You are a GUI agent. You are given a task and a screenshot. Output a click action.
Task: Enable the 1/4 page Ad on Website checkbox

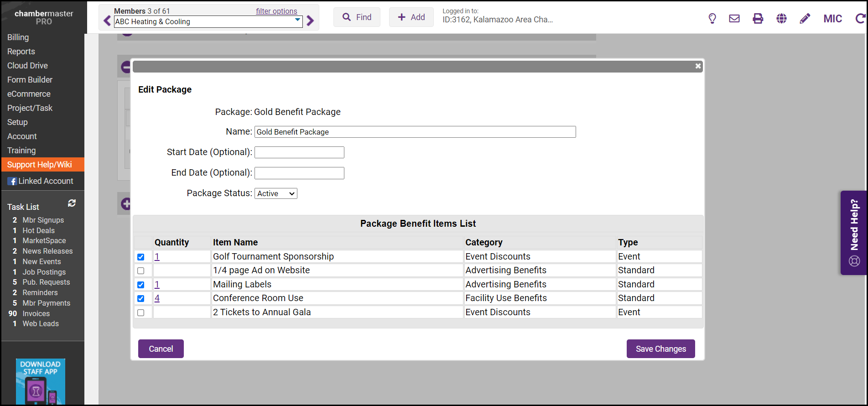tap(141, 271)
